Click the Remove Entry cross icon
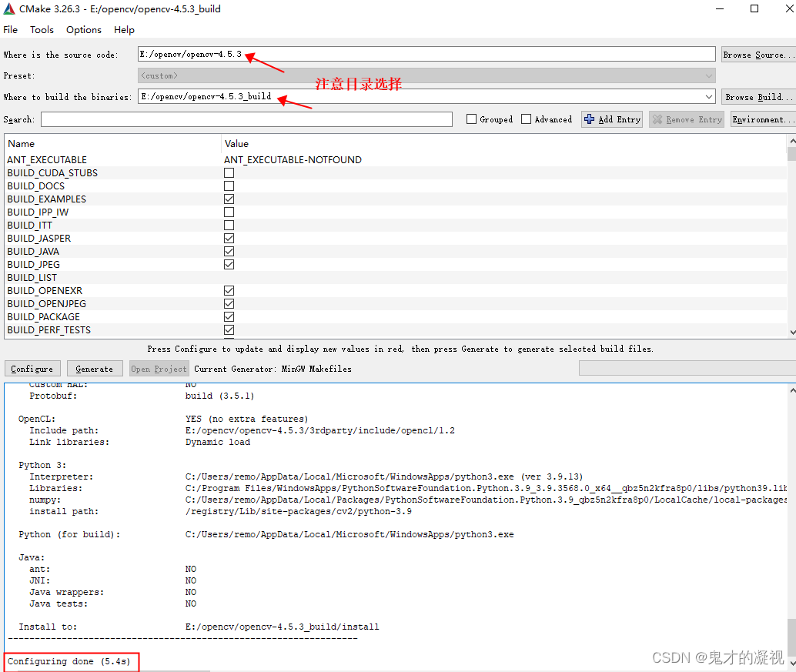 pos(657,119)
